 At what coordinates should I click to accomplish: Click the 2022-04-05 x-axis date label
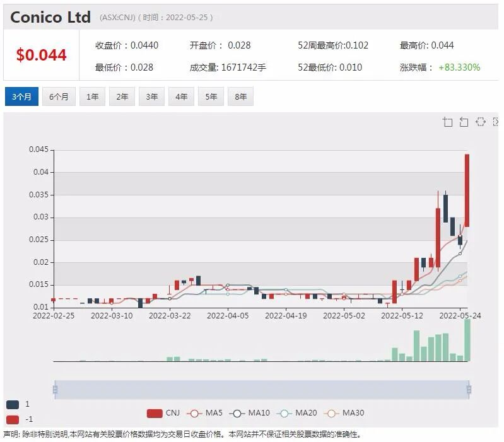[x=228, y=316]
